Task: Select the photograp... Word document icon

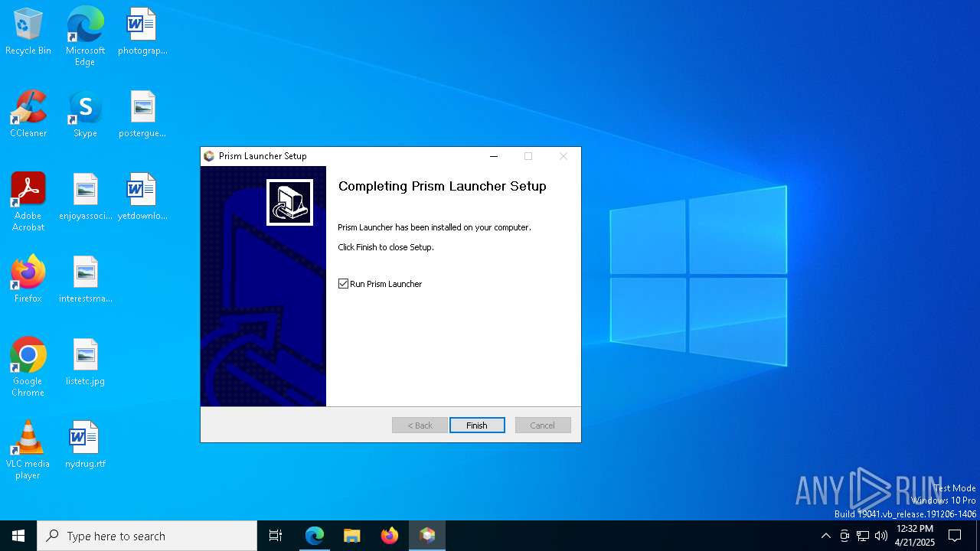Action: [142, 32]
